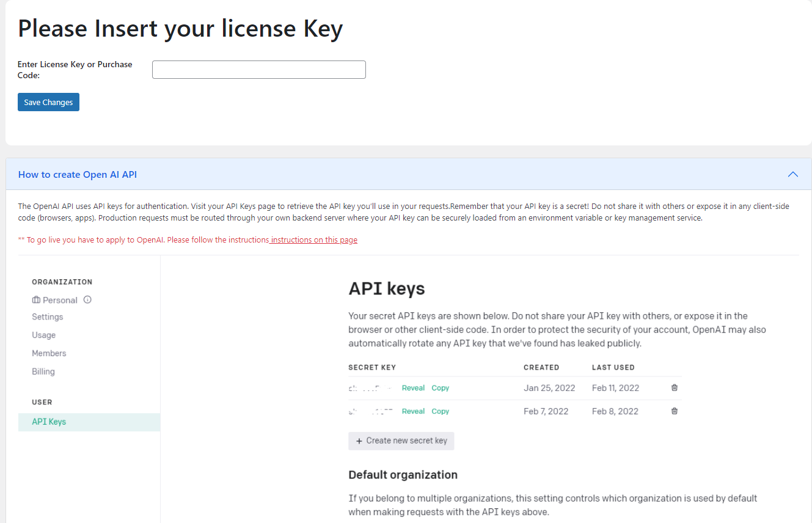The width and height of the screenshot is (812, 523).
Task: Copy the key created Feb 7, 2022
Action: tap(440, 411)
